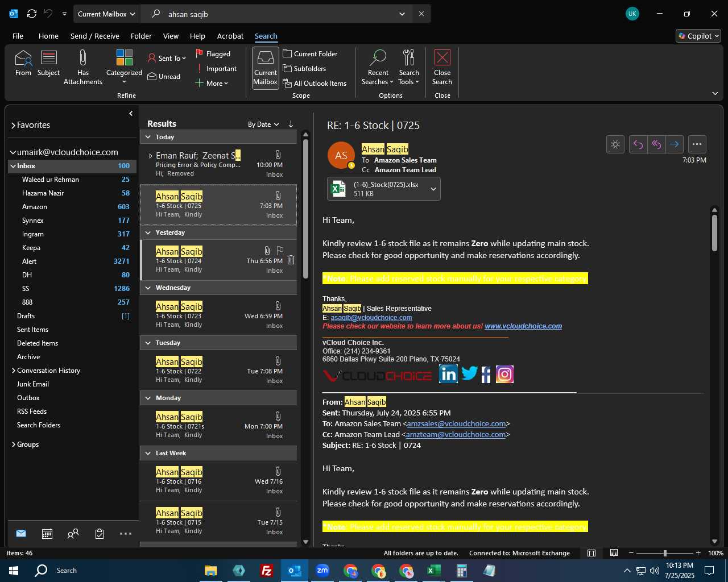This screenshot has height=582, width=728.
Task: Click the Twitter icon in signature
Action: pyautogui.click(x=469, y=373)
